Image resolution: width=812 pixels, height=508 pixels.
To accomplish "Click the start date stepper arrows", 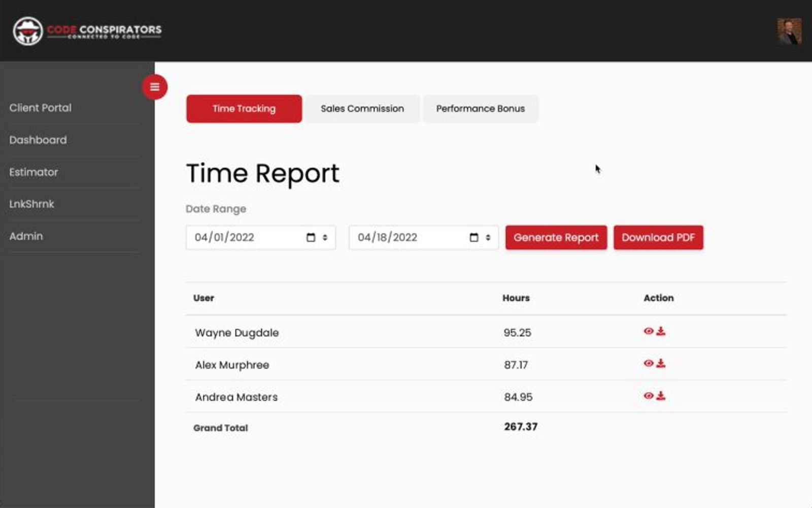I will tap(325, 237).
